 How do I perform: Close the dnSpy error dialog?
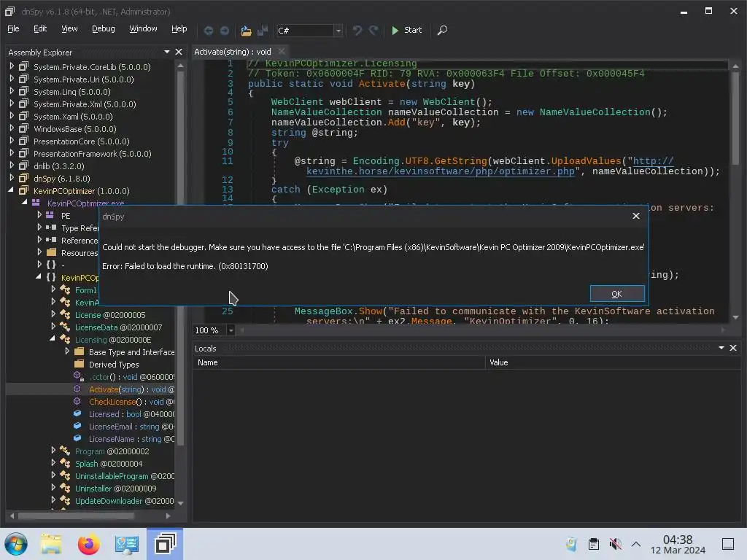635,216
